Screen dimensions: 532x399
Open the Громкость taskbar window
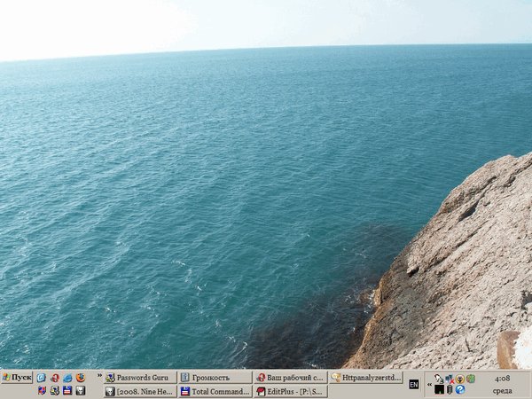pyautogui.click(x=214, y=377)
